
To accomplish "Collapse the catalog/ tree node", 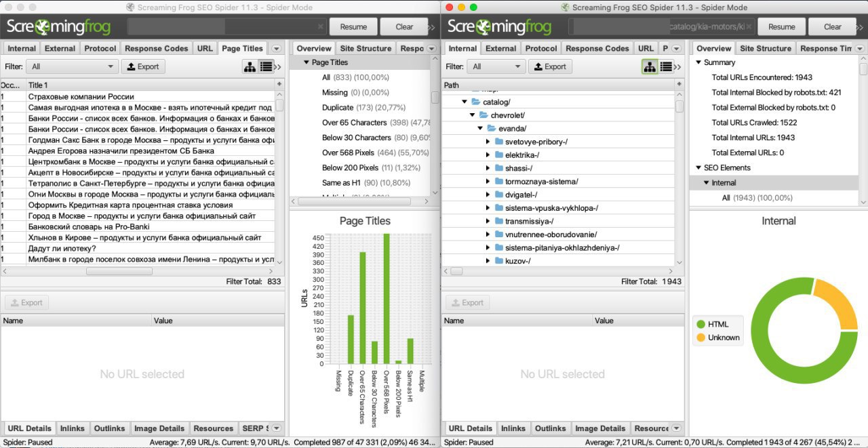I will (465, 102).
